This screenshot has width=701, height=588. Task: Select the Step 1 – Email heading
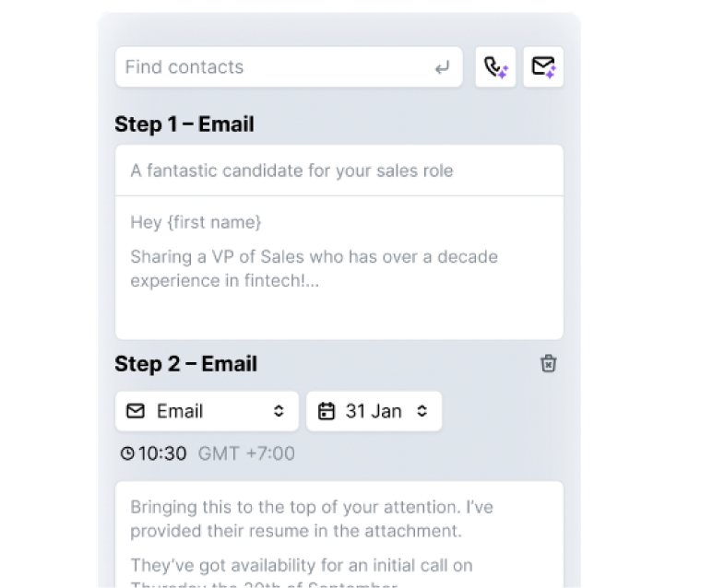(x=184, y=124)
